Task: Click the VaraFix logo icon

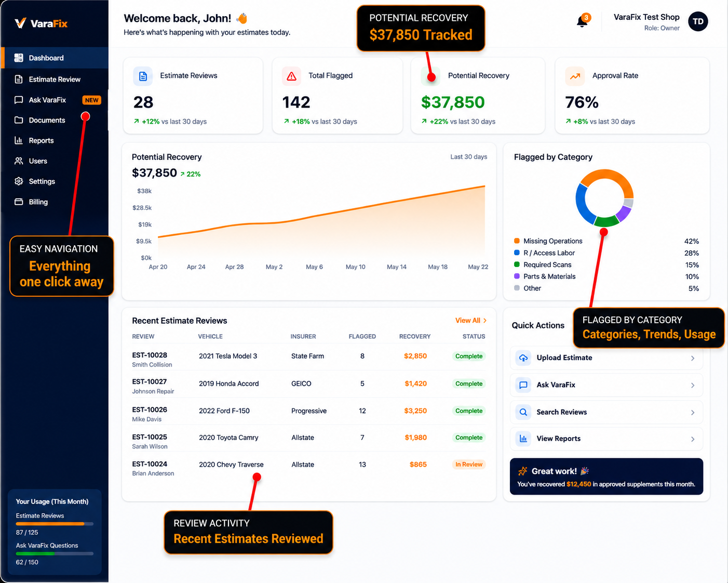Action: point(20,23)
